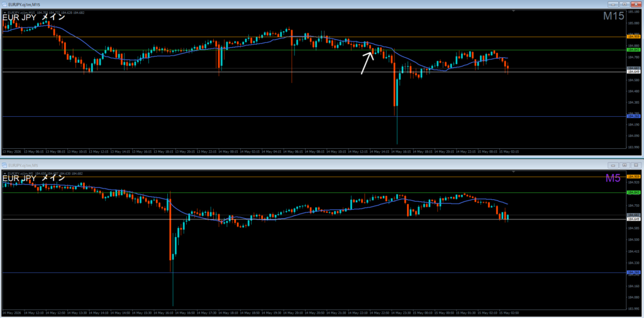The image size is (644, 318).
Task: Click the white 184.649 price label on M5
Action: coord(634,219)
